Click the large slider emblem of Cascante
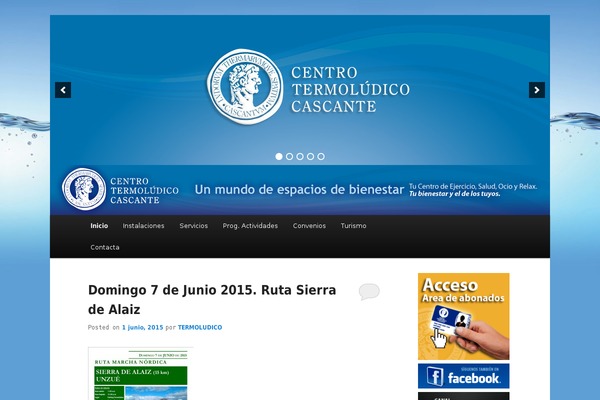This screenshot has width=600, height=400. click(245, 87)
